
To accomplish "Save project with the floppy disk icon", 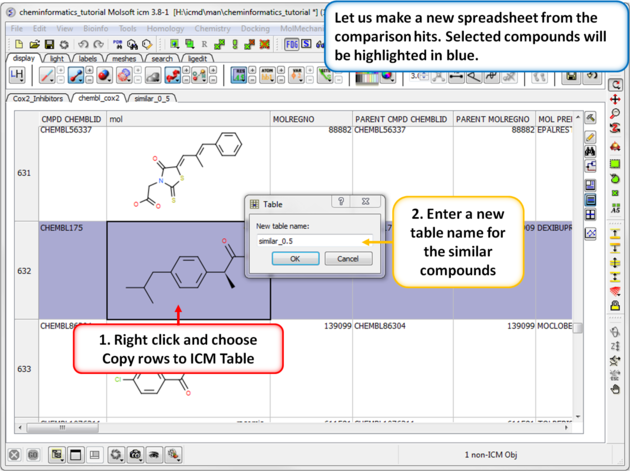I will [x=49, y=44].
